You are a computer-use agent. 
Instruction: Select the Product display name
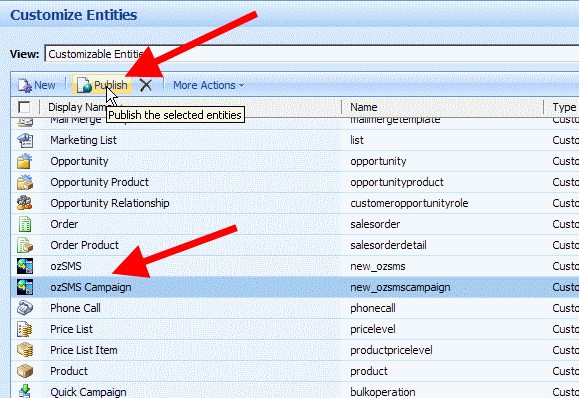(69, 371)
